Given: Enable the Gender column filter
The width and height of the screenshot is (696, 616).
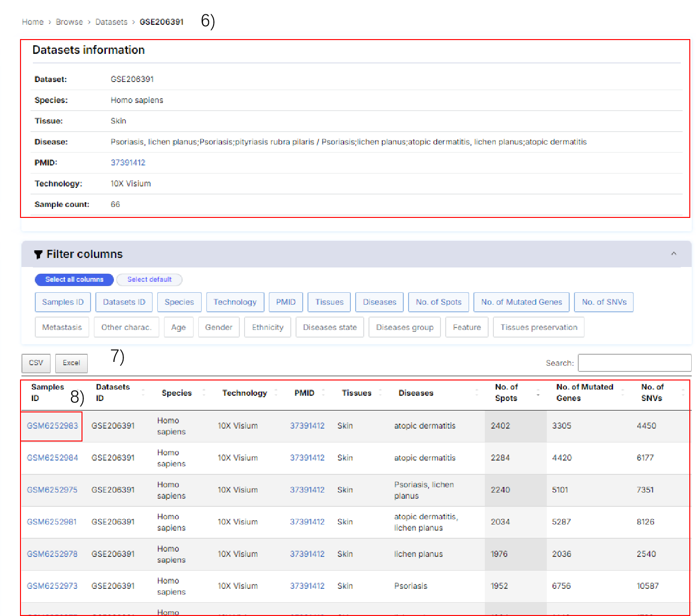Looking at the screenshot, I should (x=218, y=328).
